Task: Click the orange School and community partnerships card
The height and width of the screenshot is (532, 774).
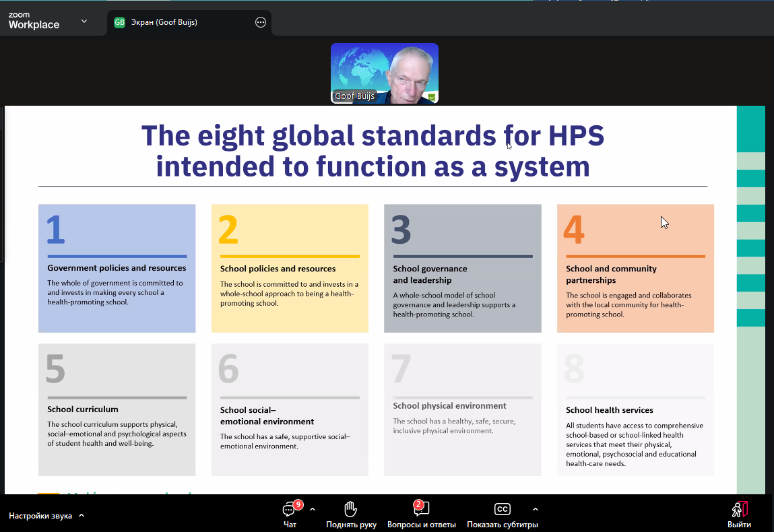Action: point(635,268)
